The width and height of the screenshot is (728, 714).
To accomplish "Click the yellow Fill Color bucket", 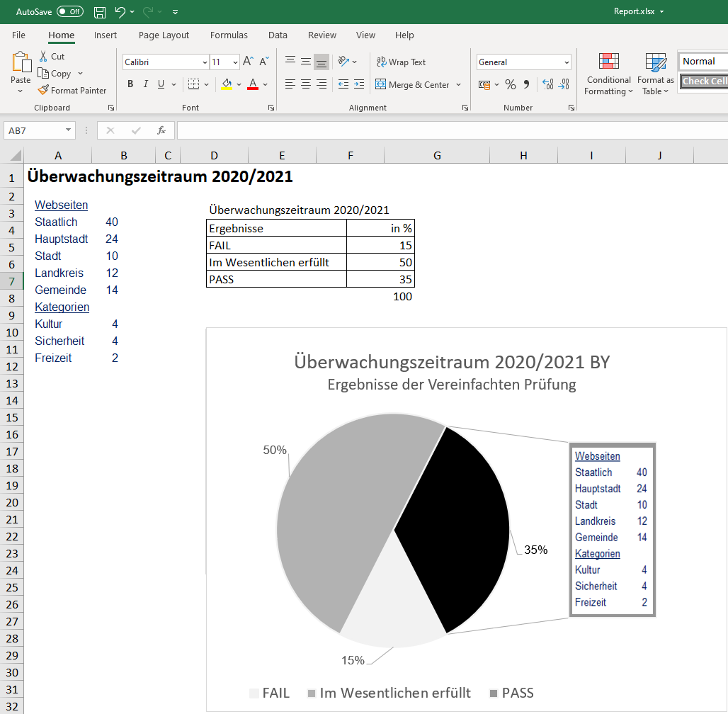I will [x=227, y=84].
